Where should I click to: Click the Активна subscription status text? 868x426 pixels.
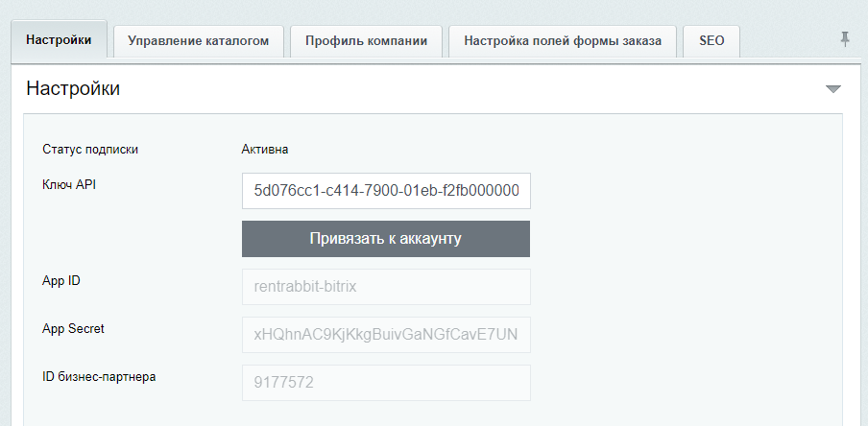click(264, 150)
